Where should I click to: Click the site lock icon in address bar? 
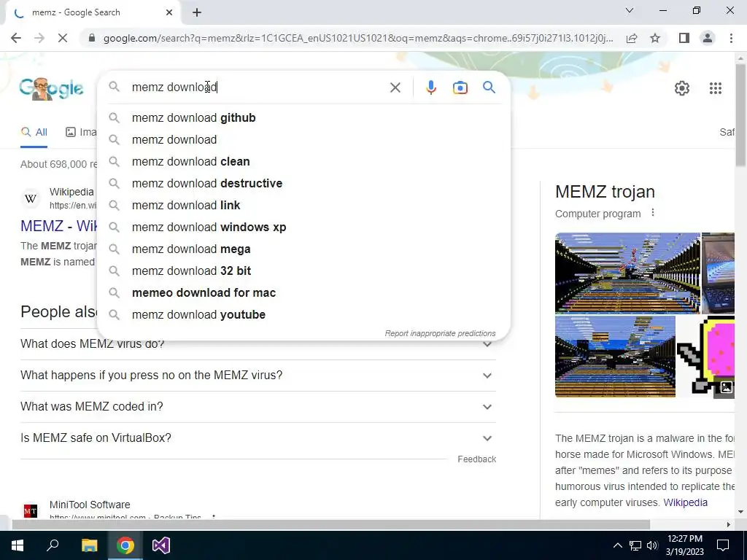click(92, 38)
